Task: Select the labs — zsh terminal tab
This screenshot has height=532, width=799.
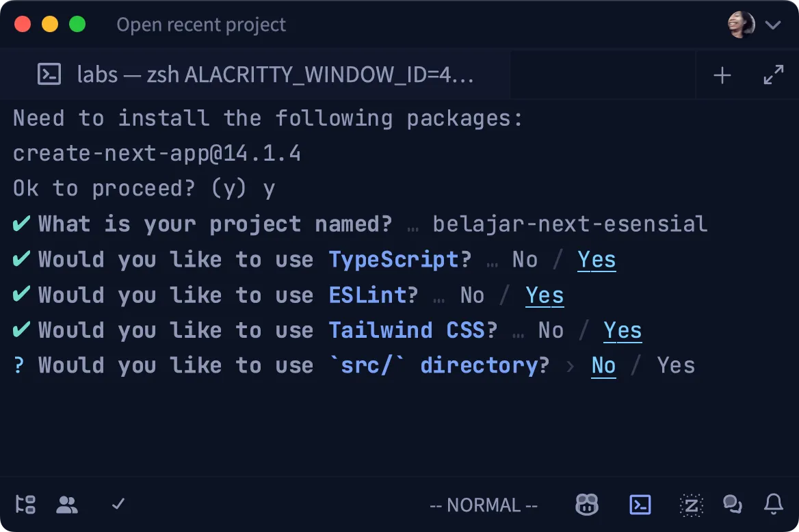Action: coord(274,75)
